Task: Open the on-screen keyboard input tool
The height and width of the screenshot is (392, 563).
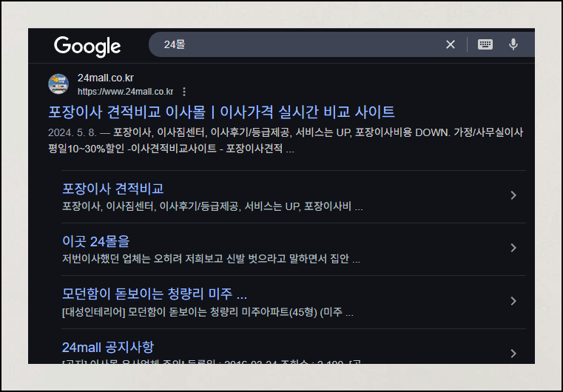Action: [x=485, y=44]
